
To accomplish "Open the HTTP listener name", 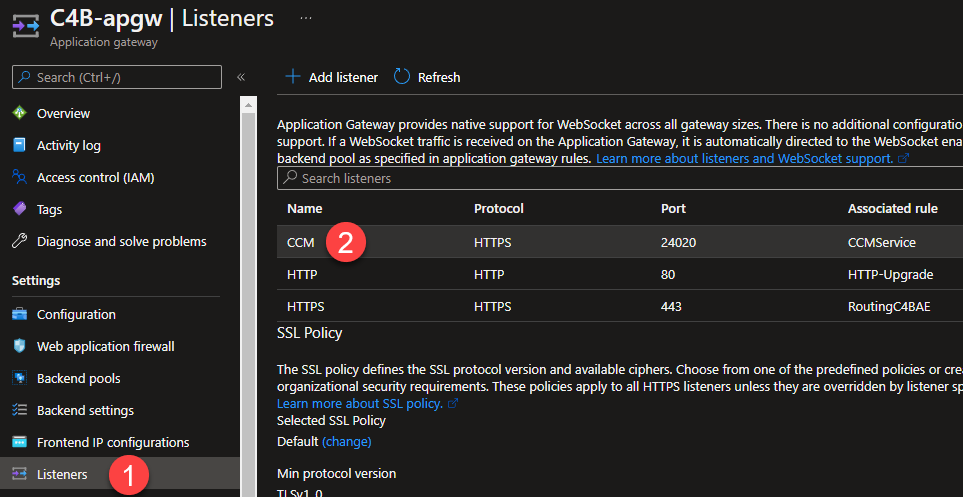I will click(x=302, y=275).
